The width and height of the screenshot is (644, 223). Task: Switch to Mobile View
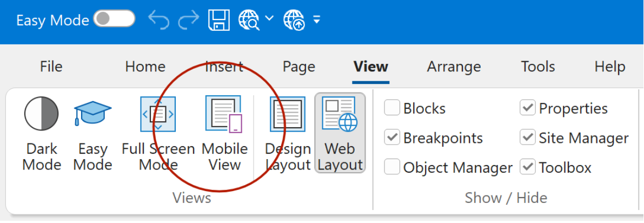224,134
